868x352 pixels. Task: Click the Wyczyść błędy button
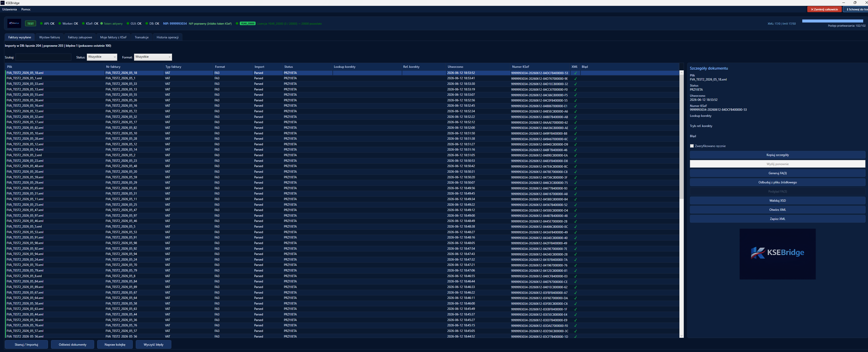tap(153, 345)
